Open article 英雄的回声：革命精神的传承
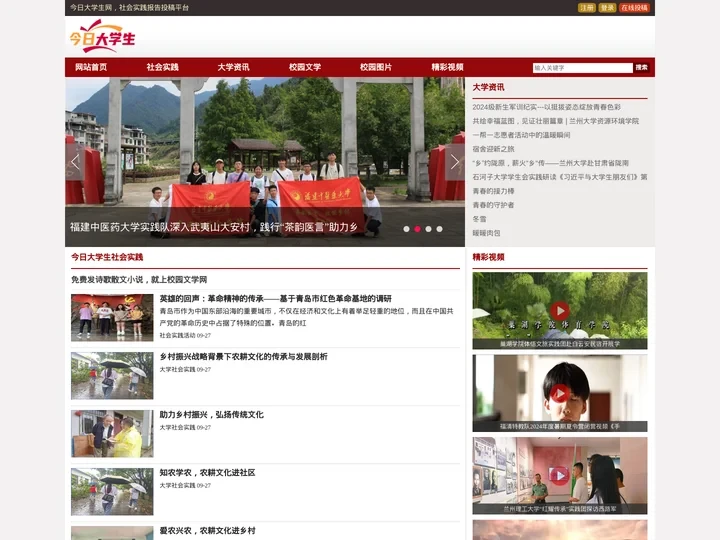The width and height of the screenshot is (720, 540). (x=276, y=298)
